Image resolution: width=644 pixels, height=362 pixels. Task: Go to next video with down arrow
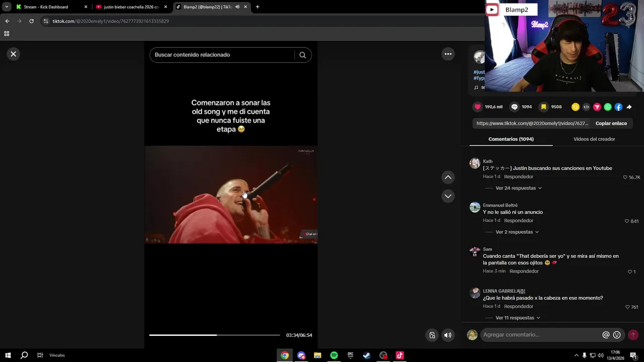[x=448, y=196]
